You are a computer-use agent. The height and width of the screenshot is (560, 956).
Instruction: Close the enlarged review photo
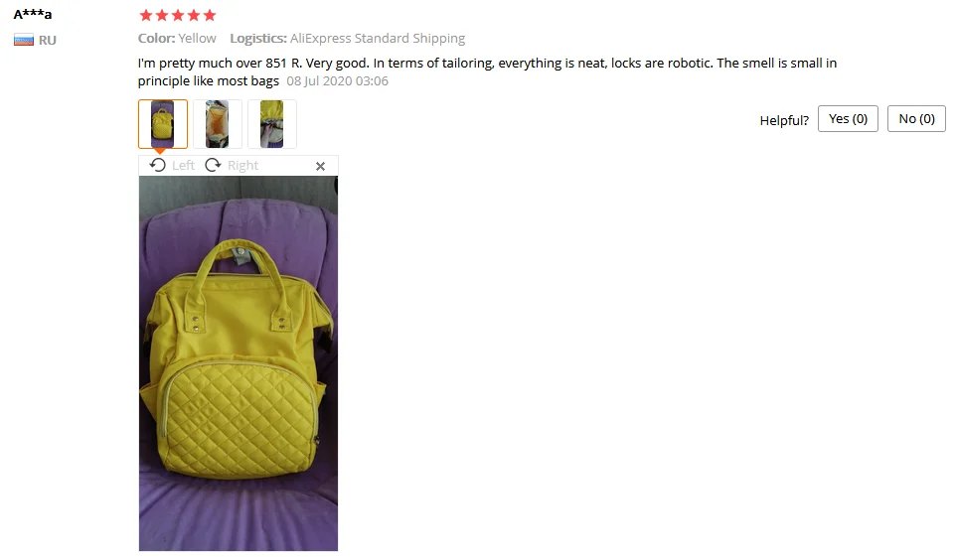pos(320,166)
